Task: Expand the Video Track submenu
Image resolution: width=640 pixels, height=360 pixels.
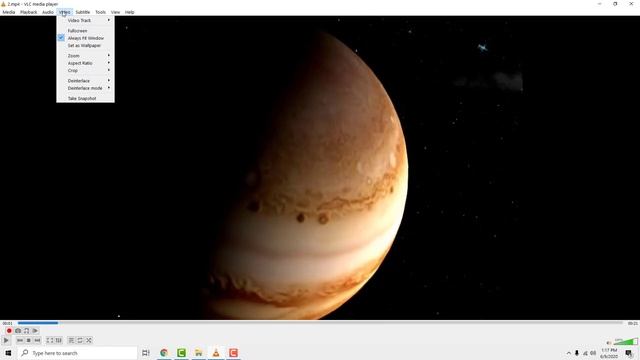Action: tap(85, 20)
